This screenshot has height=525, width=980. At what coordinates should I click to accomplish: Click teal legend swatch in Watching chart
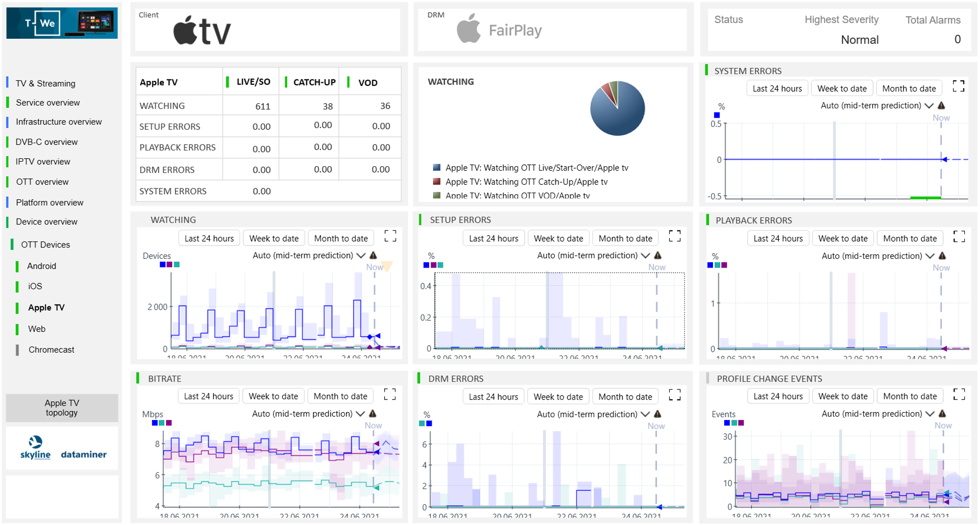click(x=177, y=265)
